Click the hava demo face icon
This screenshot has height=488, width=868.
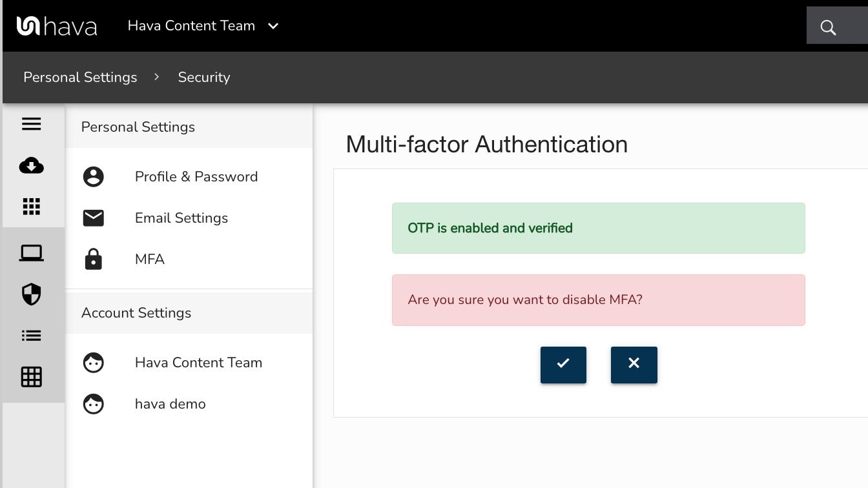point(94,404)
